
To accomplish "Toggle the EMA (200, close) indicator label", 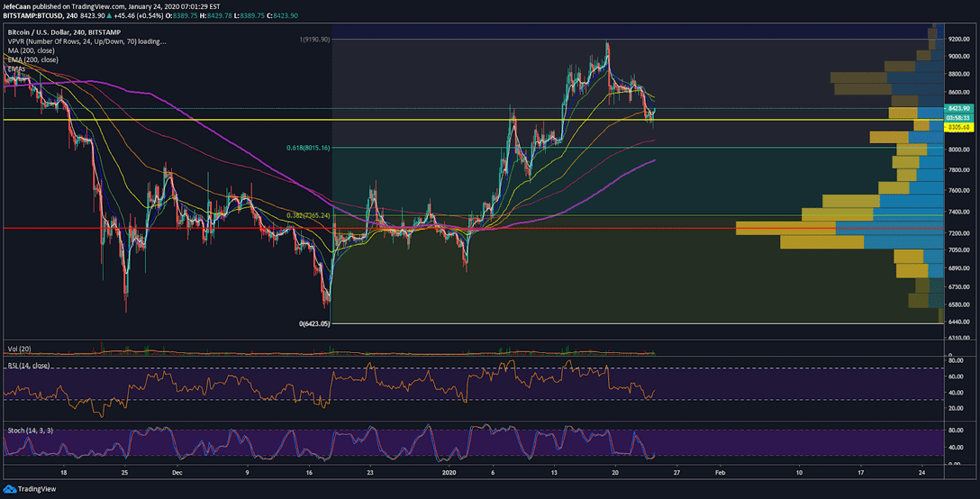I will click(x=33, y=60).
